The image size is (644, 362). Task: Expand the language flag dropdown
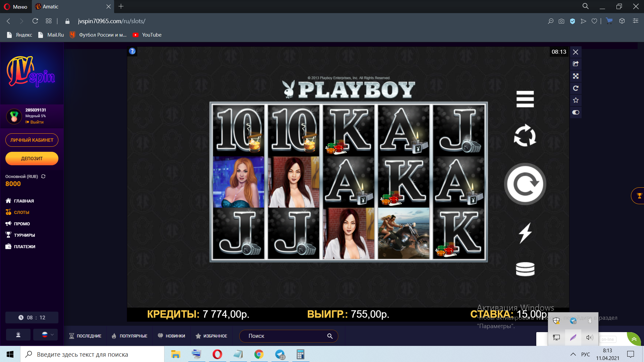[47, 334]
